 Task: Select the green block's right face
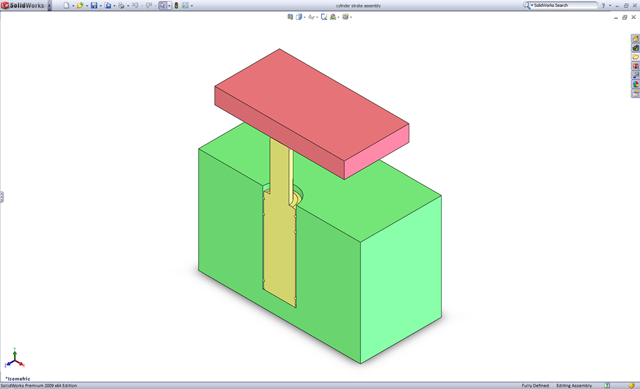tap(400, 280)
